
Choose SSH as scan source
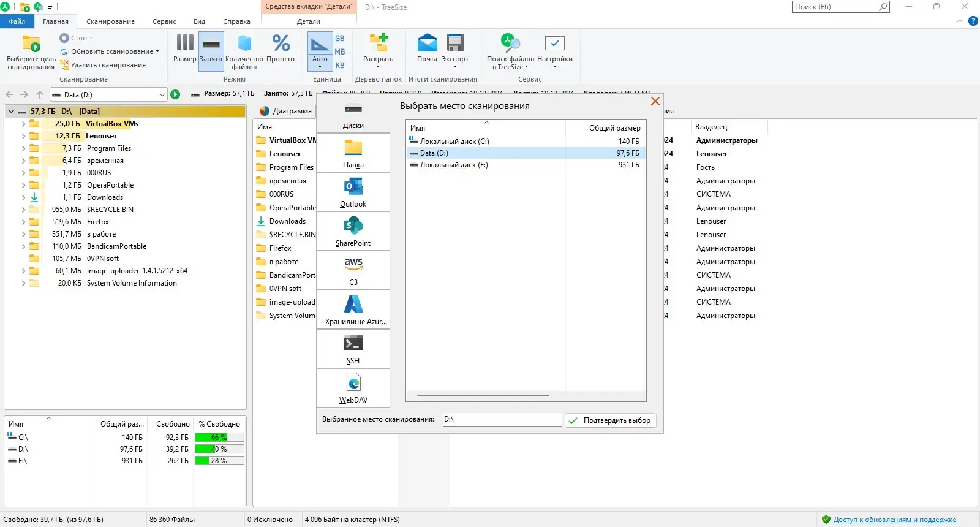353,349
